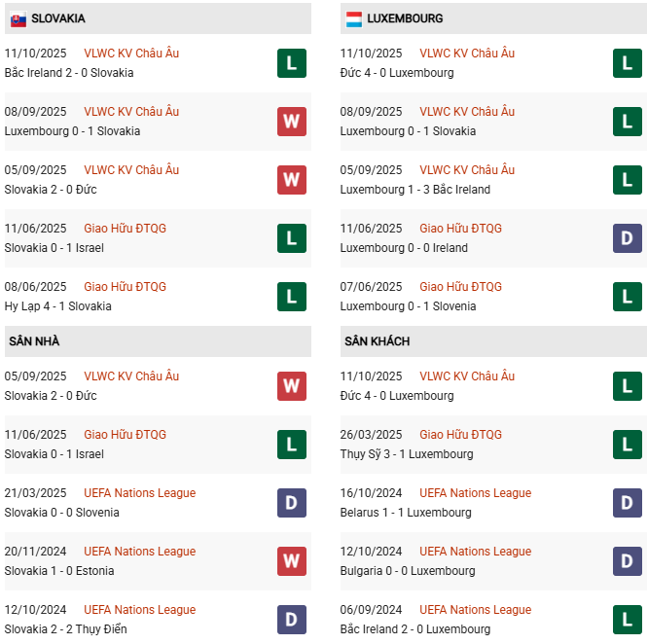Click W badge for Luxembourg 0-1 Slovakia, left column
This screenshot has width=648, height=644.
(292, 122)
